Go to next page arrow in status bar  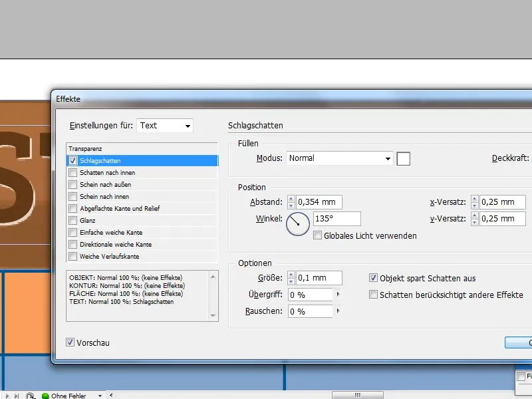(x=7, y=396)
